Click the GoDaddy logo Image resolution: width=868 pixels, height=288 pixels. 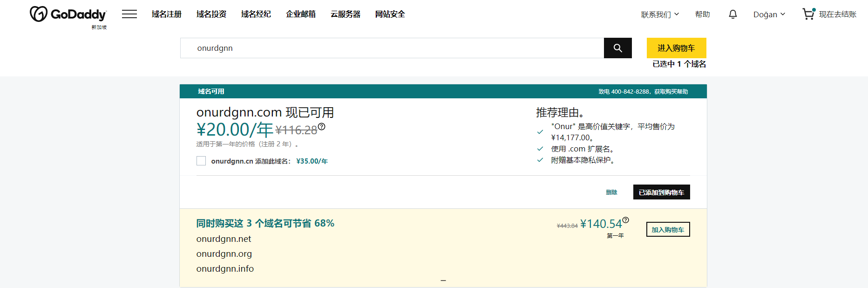click(68, 14)
